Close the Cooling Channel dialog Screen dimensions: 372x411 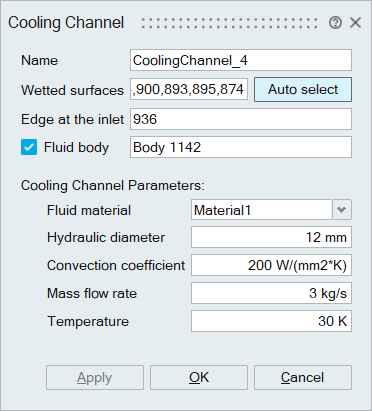(356, 23)
